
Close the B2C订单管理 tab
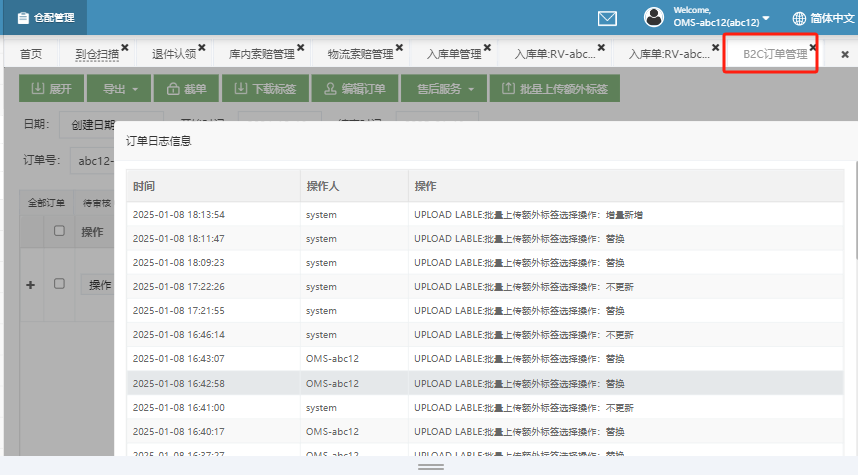[x=813, y=48]
